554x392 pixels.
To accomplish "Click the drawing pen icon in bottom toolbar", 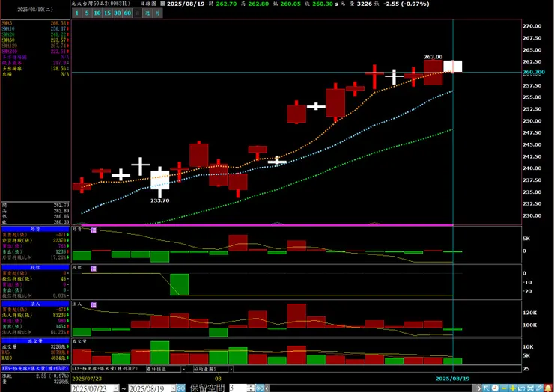I will (539, 388).
